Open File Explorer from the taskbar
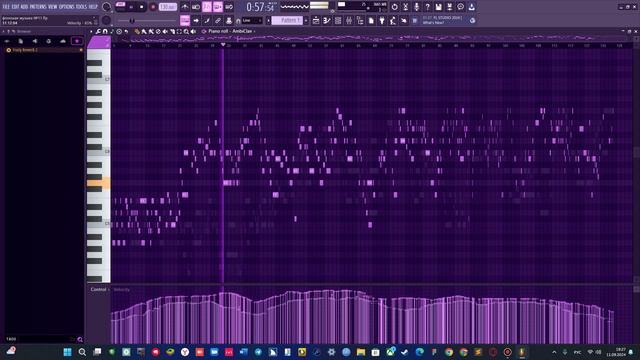 361,352
